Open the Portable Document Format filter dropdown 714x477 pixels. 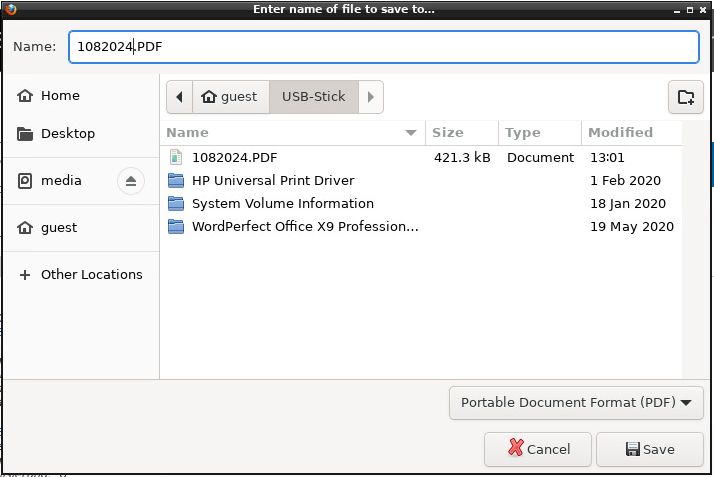click(576, 403)
